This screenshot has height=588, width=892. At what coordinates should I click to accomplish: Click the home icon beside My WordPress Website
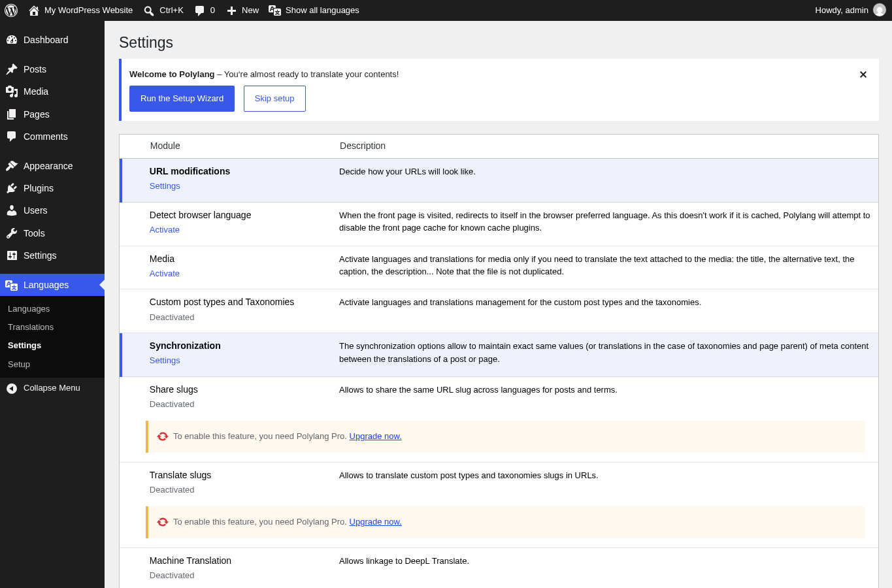coord(34,10)
